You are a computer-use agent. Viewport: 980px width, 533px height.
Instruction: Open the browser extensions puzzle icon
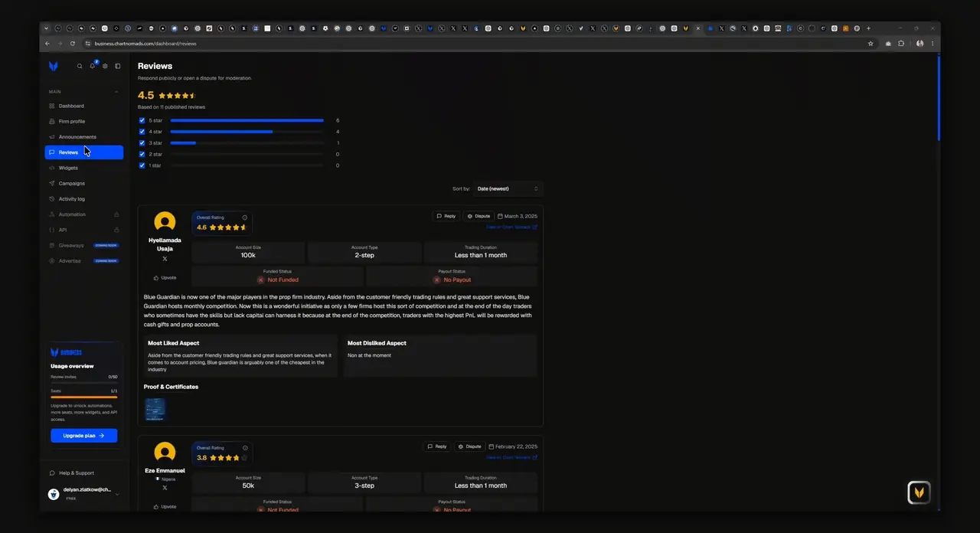901,44
